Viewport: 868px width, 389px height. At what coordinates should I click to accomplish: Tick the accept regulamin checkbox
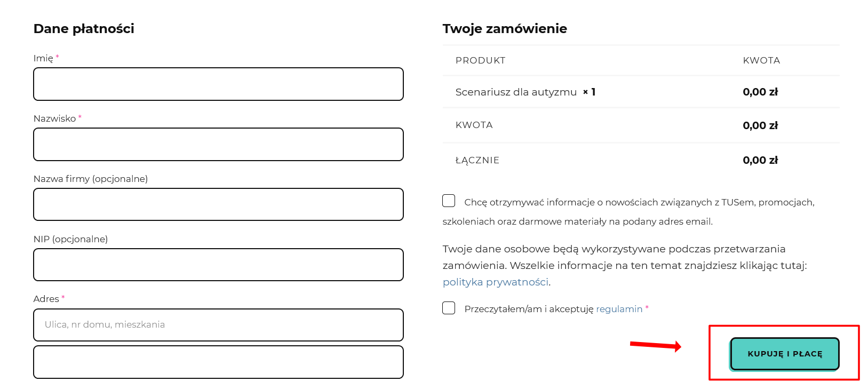[x=449, y=308]
